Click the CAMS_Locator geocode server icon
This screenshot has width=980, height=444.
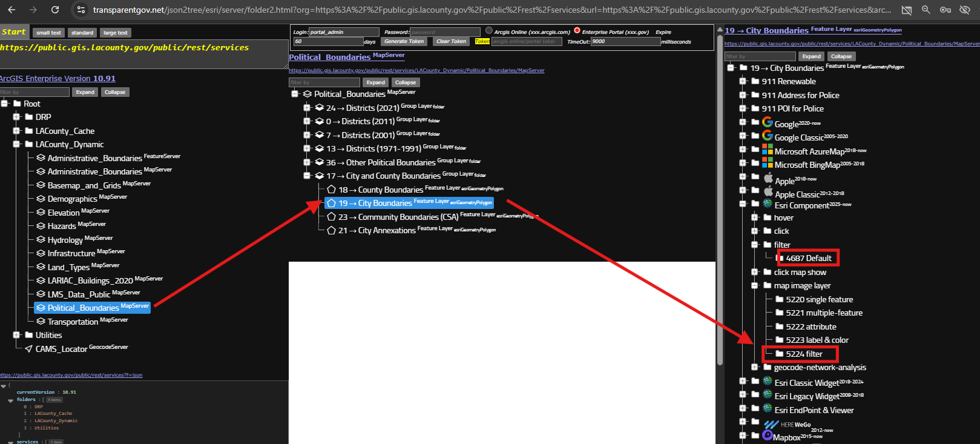coord(28,349)
